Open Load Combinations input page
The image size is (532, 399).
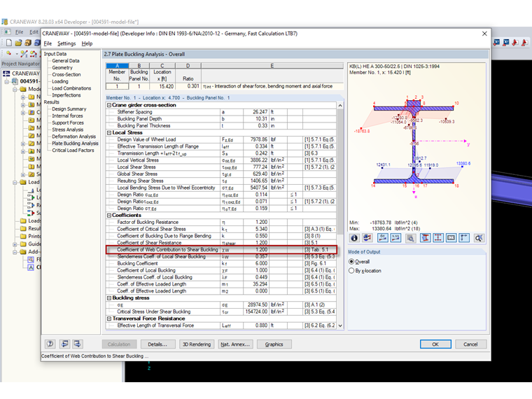coord(71,88)
